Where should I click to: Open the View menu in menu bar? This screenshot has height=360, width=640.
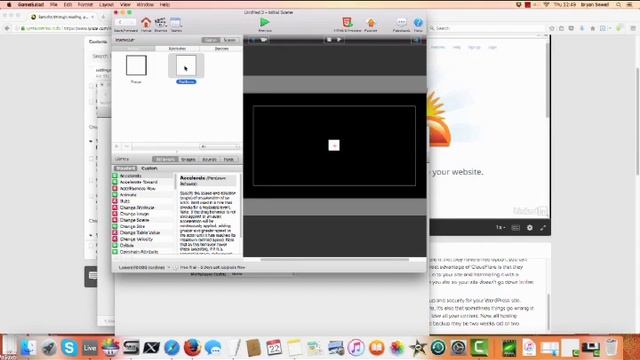click(125, 4)
